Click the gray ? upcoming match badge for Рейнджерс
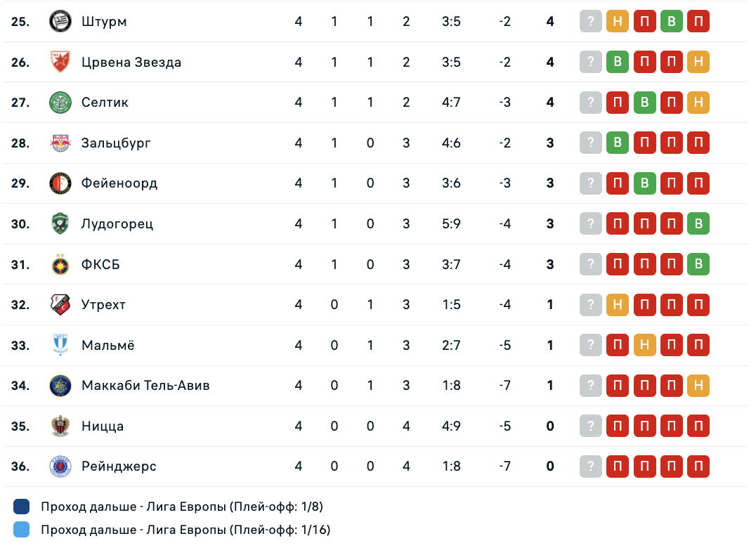Viewport: 756px width, 548px height. tap(591, 467)
